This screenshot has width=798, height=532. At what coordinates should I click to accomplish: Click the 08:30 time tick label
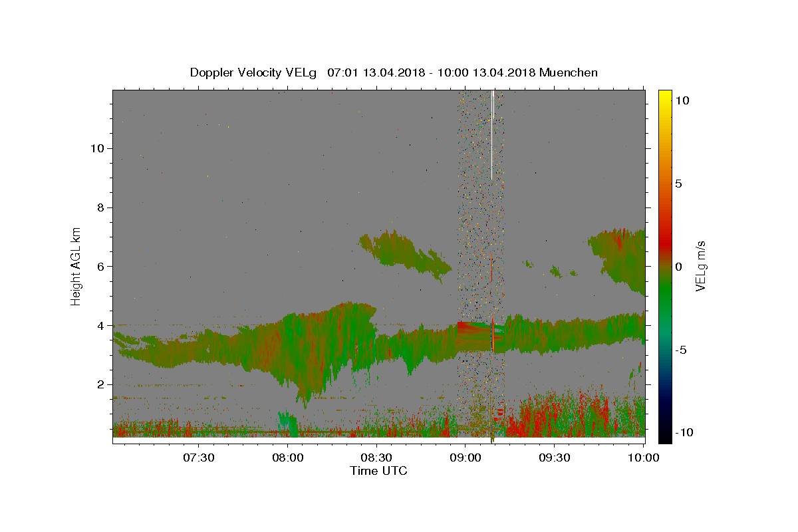click(376, 458)
